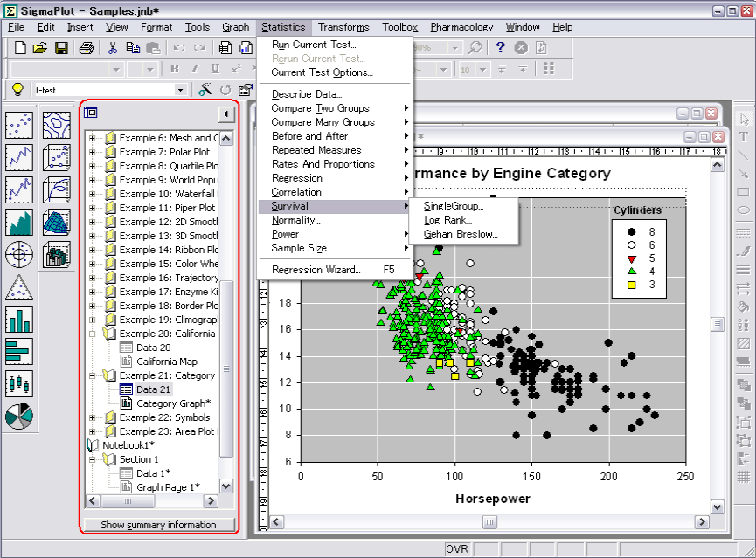
Task: Click the Print toolbar icon
Action: (86, 48)
